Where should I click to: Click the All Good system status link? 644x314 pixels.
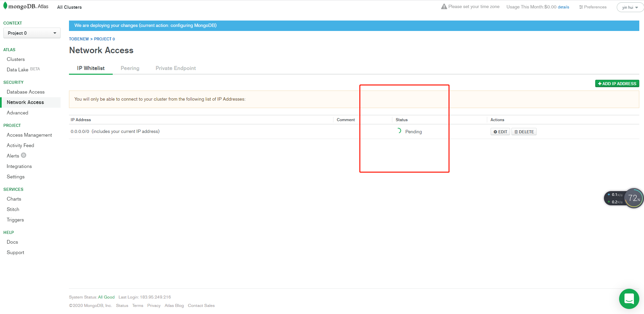106,297
